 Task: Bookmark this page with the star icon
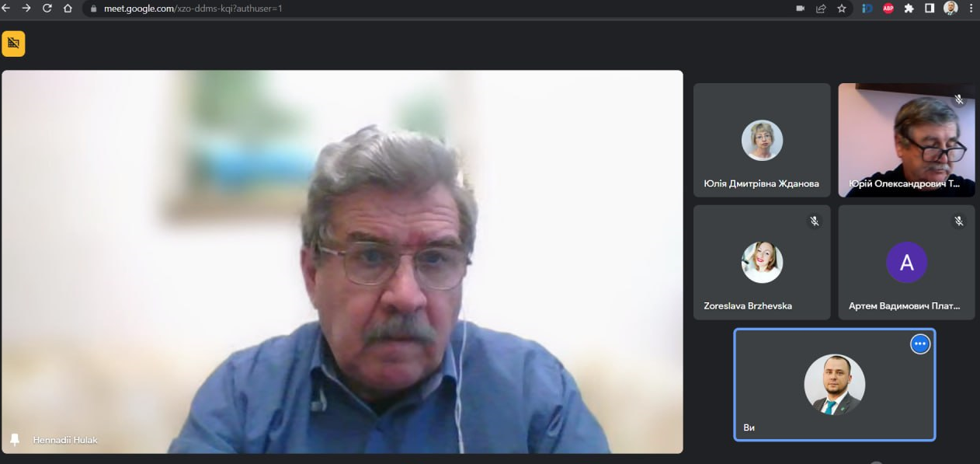842,9
